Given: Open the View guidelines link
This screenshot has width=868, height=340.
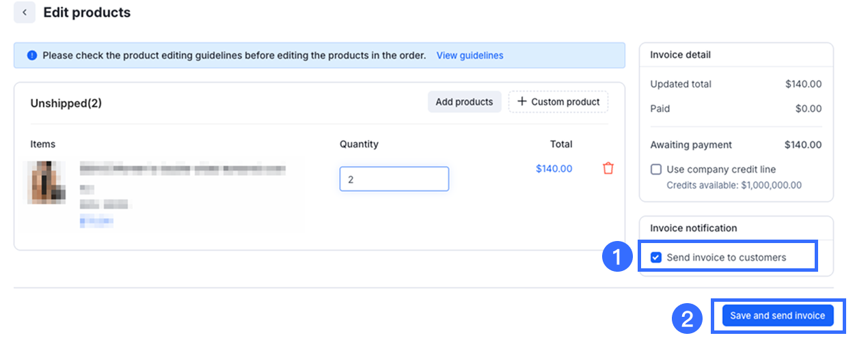Looking at the screenshot, I should (470, 55).
